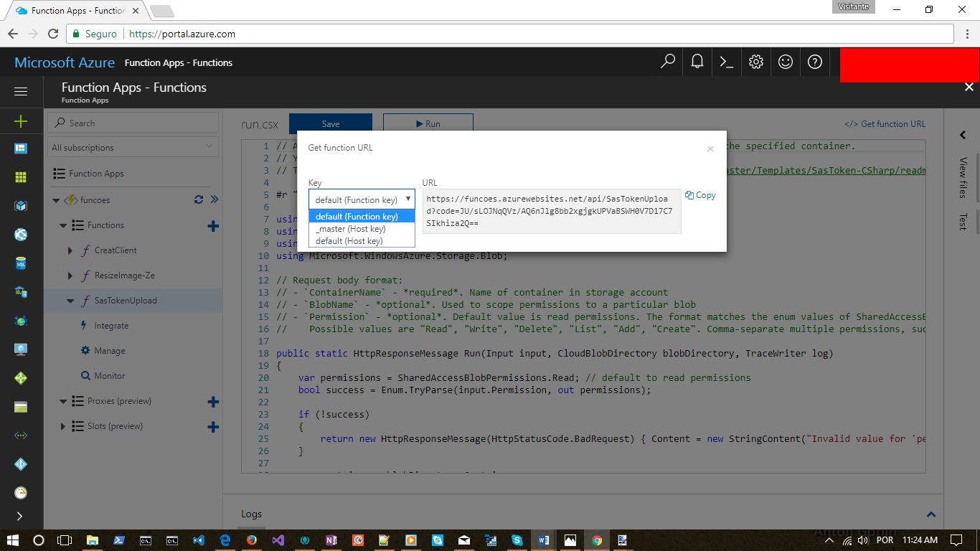This screenshot has width=980, height=551.
Task: Close the Function Apps blade X
Action: pyautogui.click(x=969, y=87)
